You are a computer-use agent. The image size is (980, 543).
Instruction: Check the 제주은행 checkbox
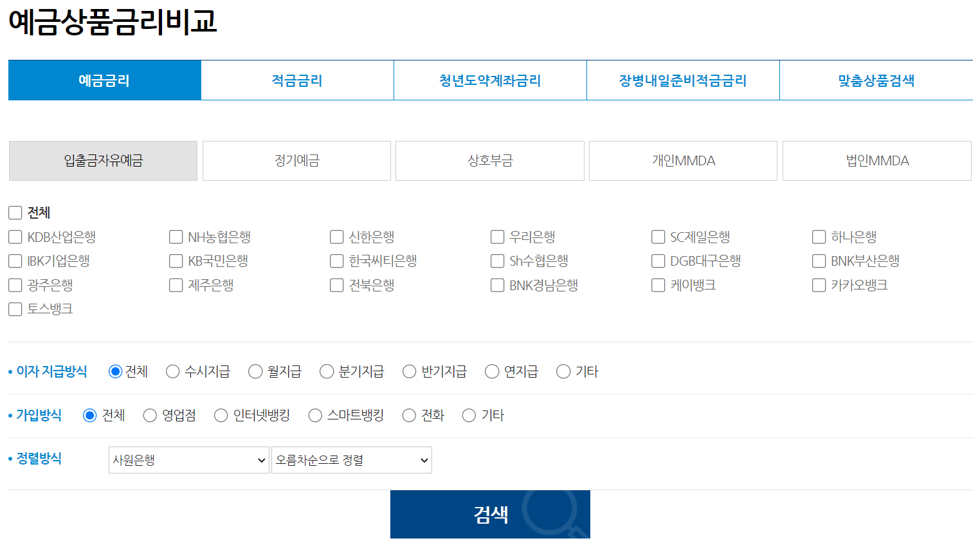coord(176,285)
